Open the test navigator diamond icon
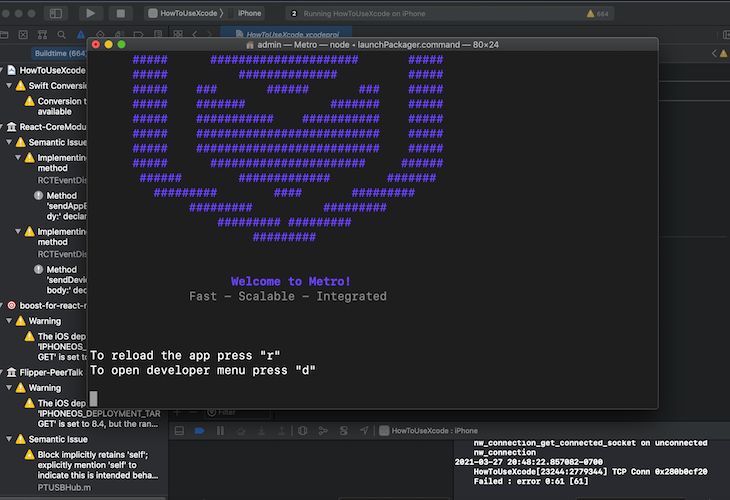This screenshot has width=730, height=500. 100,34
